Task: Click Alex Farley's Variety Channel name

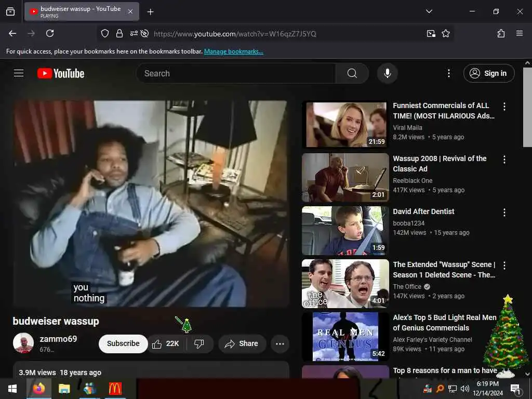Action: pyautogui.click(x=432, y=340)
